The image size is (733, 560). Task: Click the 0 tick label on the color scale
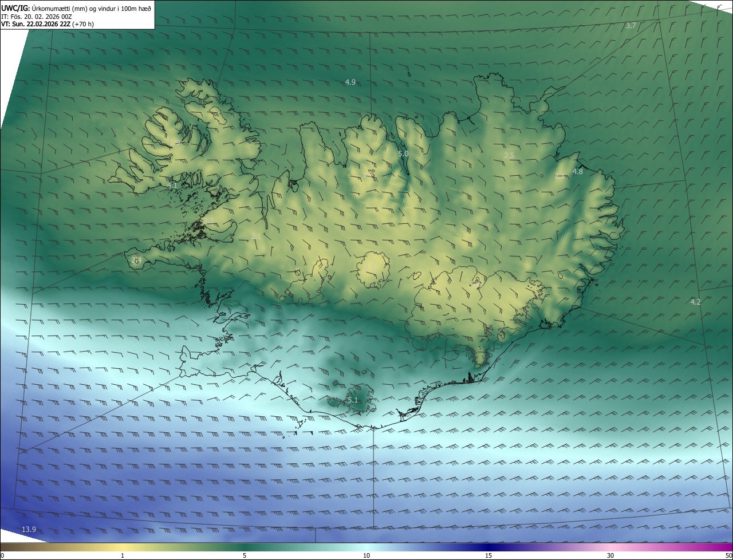coord(2,555)
